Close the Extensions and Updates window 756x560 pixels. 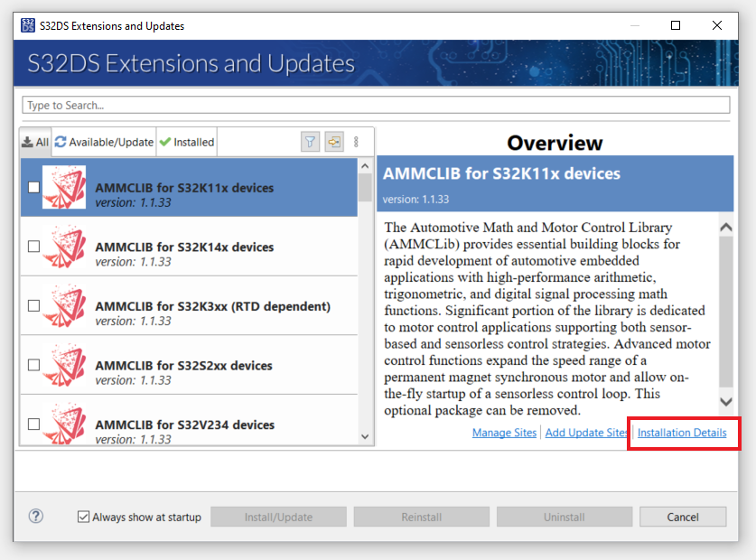[x=717, y=25]
